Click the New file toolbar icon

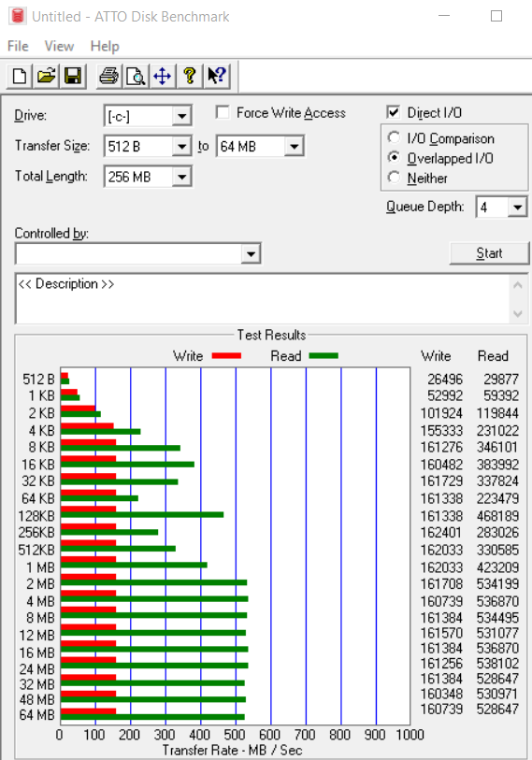[20, 76]
